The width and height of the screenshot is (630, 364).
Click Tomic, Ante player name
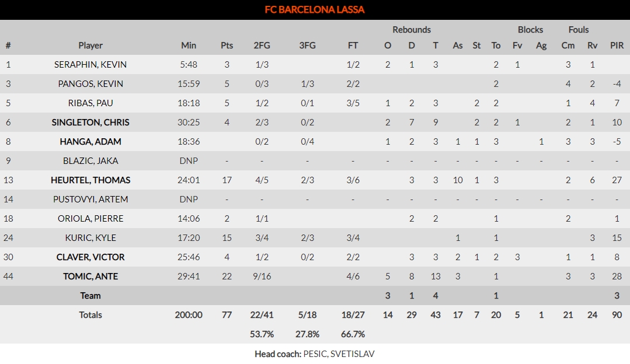91,276
